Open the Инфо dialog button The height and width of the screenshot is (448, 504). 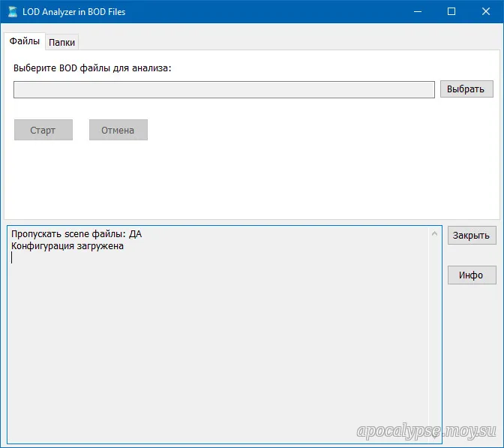tap(471, 275)
